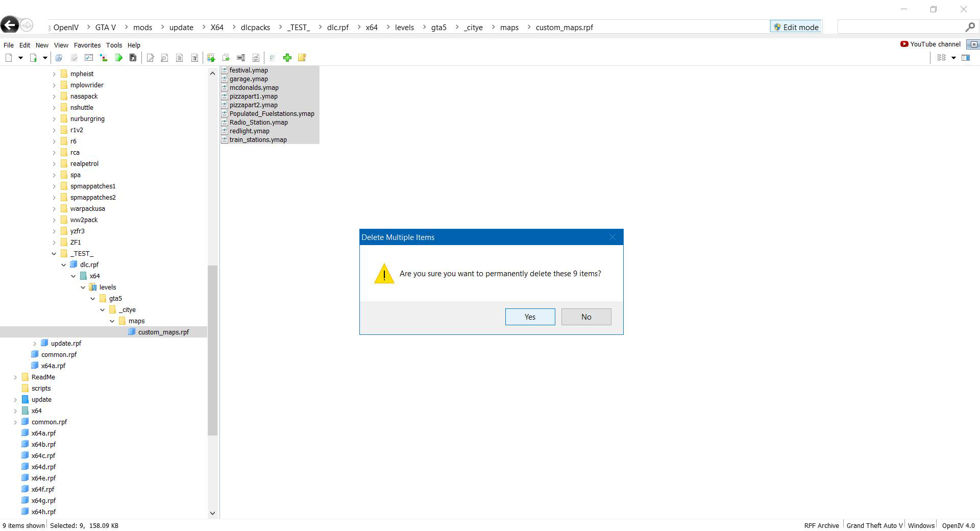
Task: Open the Tools menu
Action: point(114,45)
